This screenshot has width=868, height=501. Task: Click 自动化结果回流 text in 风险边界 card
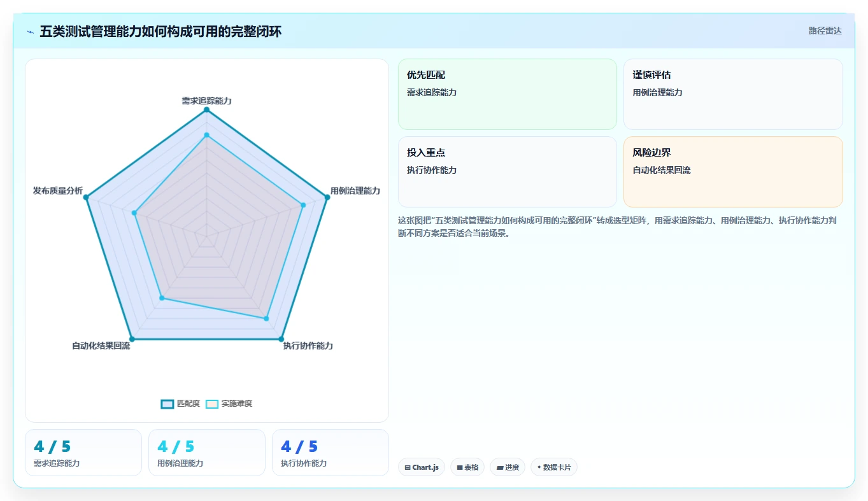[662, 170]
